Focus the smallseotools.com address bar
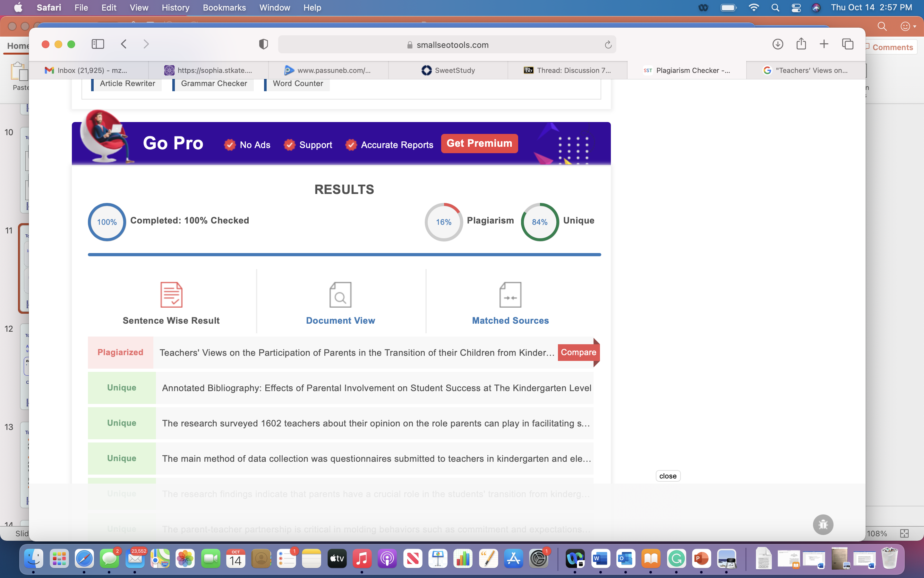Viewport: 924px width, 578px height. pyautogui.click(x=447, y=45)
